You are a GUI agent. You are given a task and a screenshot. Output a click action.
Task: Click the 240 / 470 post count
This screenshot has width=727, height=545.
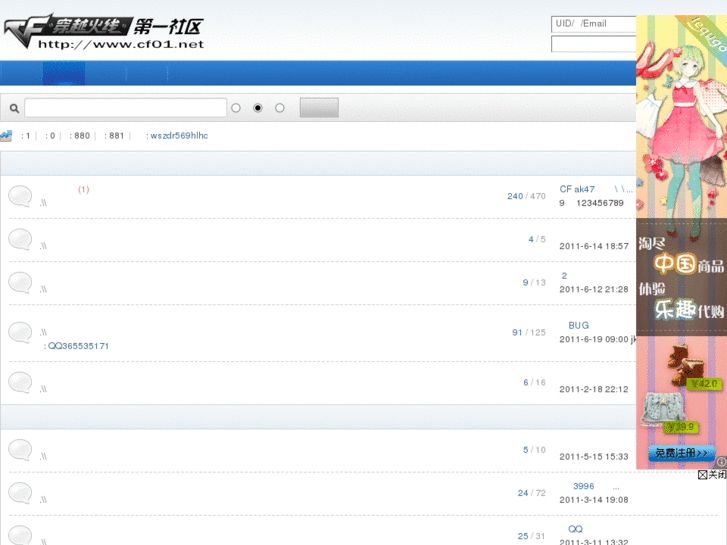point(526,196)
